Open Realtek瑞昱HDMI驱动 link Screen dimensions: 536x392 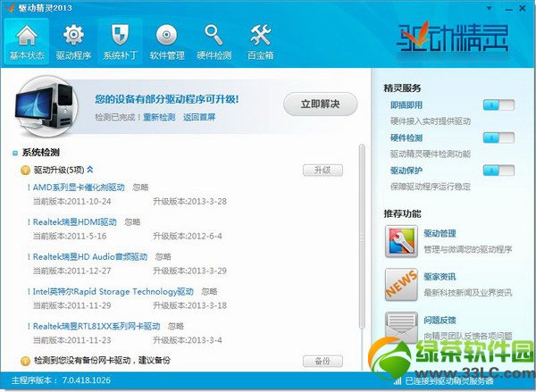[x=74, y=222]
